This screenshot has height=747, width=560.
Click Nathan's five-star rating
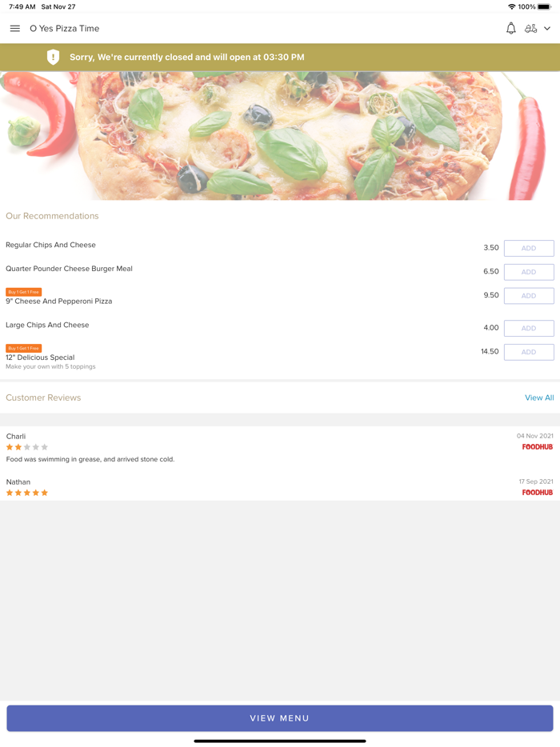click(x=26, y=493)
